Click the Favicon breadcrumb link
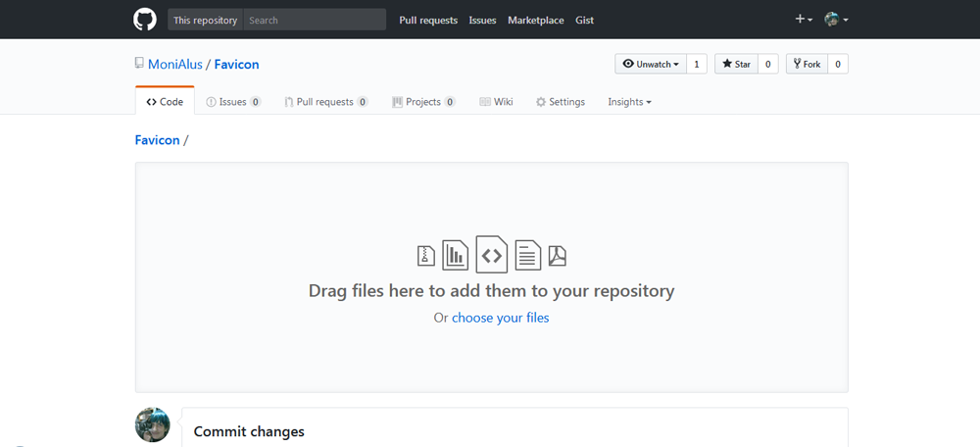Screen dimensions: 980x447 pos(157,140)
